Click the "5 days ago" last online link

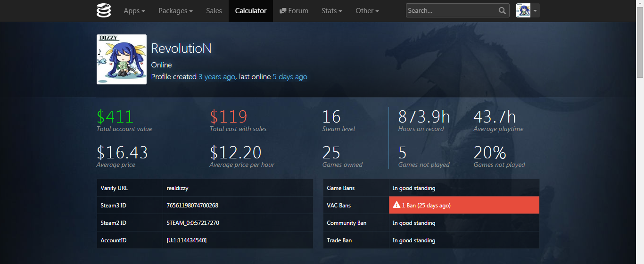coord(290,76)
